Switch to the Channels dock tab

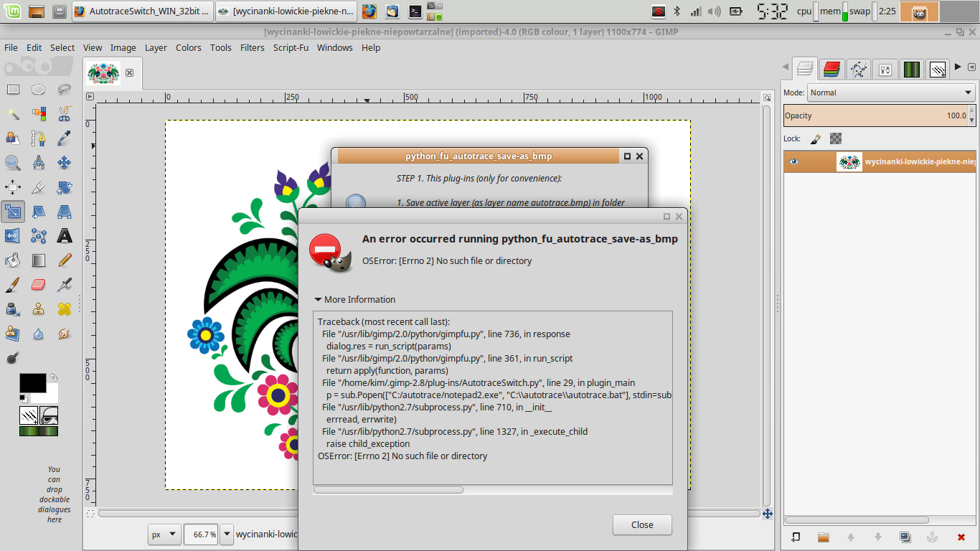(831, 69)
